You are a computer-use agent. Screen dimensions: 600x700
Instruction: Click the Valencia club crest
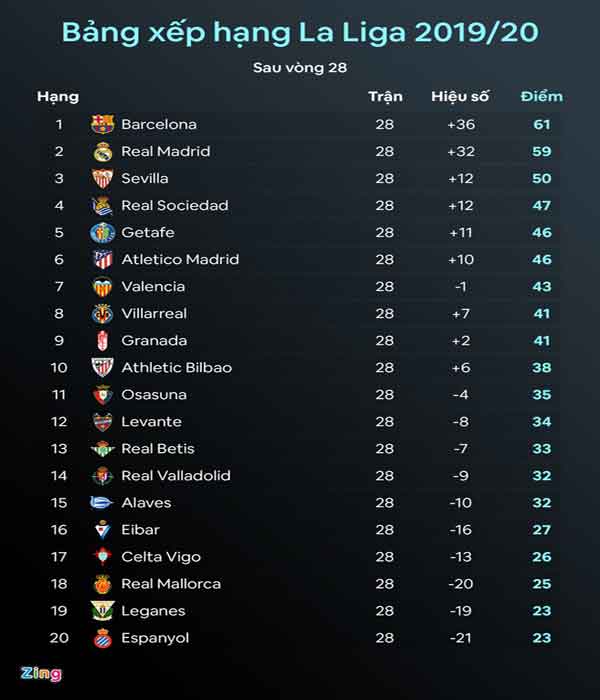pyautogui.click(x=102, y=287)
